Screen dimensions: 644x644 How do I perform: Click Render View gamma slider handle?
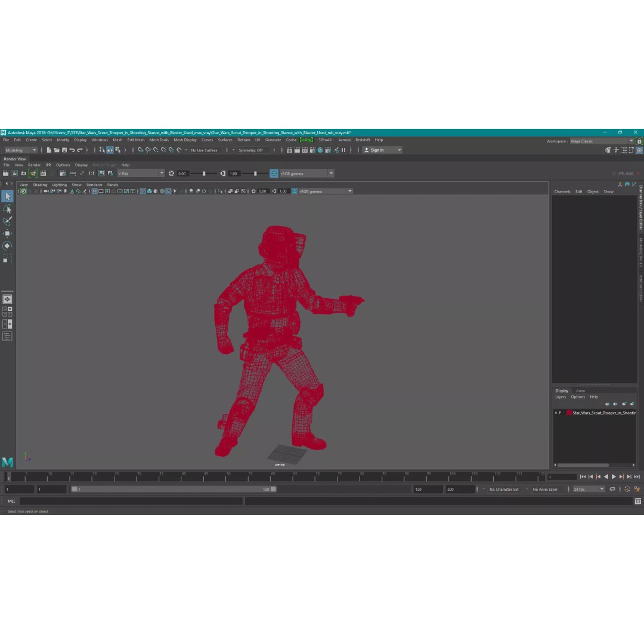click(x=255, y=174)
